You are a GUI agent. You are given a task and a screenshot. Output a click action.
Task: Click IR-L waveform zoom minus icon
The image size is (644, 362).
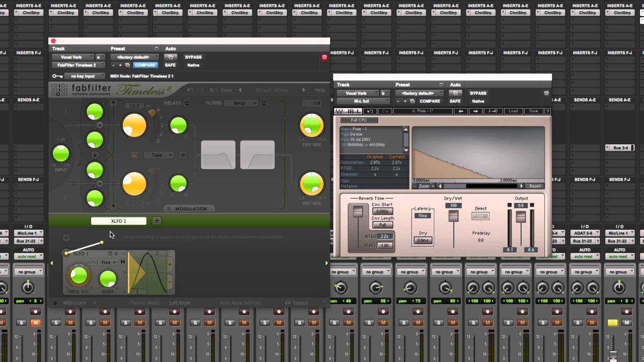[x=415, y=186]
